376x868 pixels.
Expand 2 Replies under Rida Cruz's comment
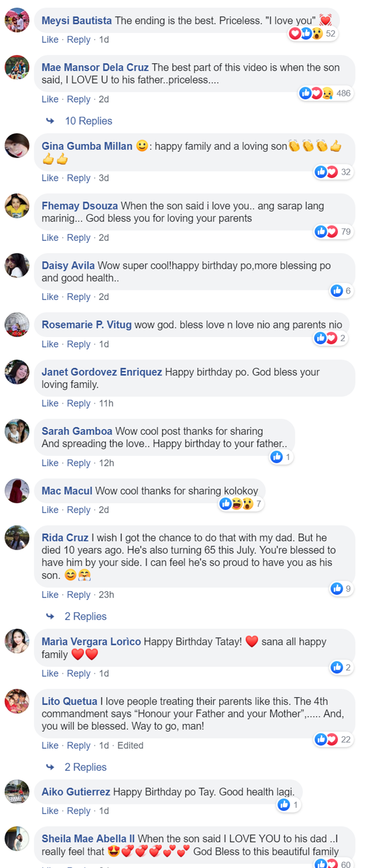[85, 616]
